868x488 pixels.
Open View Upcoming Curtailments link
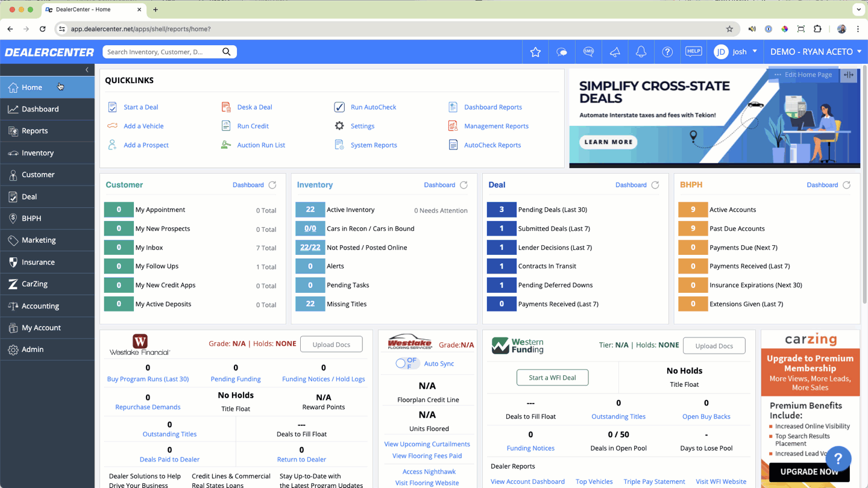pos(427,444)
